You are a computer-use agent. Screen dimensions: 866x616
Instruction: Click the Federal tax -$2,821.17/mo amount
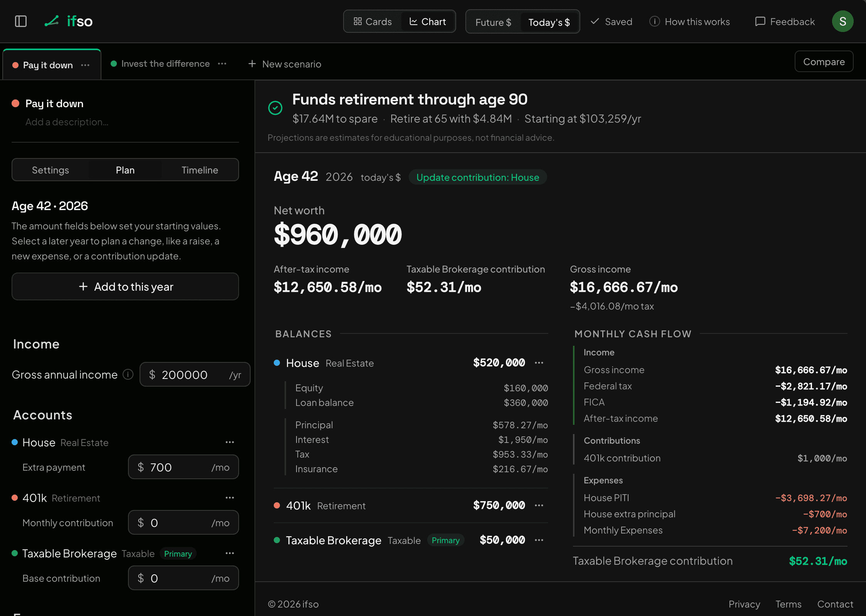pyautogui.click(x=811, y=386)
